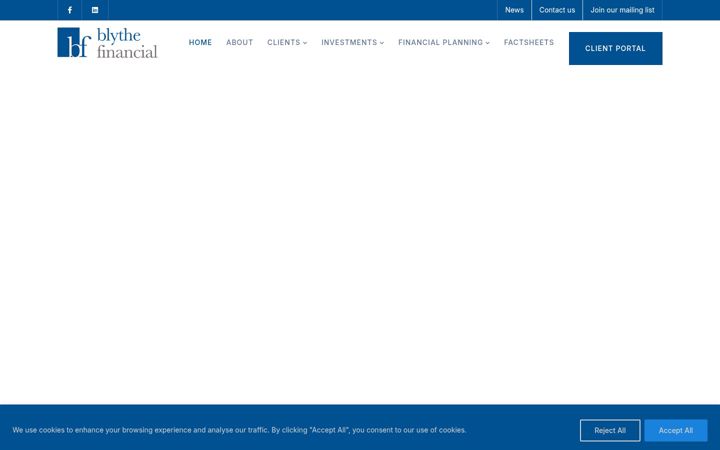This screenshot has width=720, height=450.
Task: Open the Factsheets menu item
Action: (x=529, y=42)
